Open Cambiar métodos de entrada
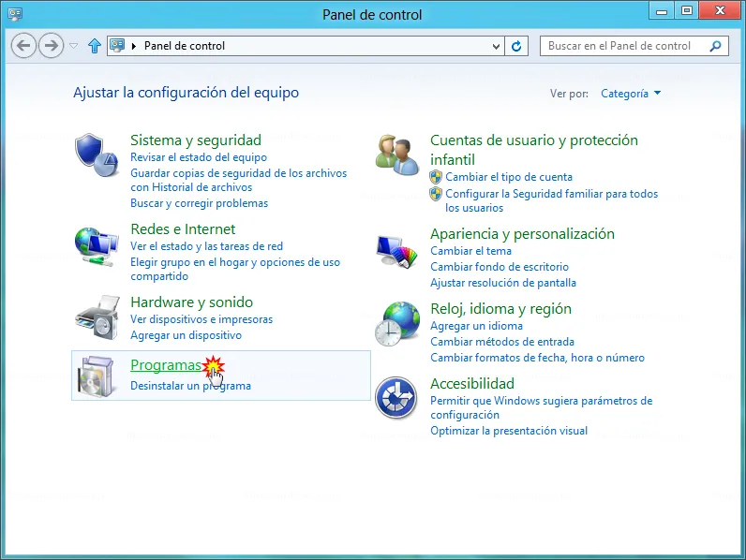Image resolution: width=746 pixels, height=560 pixels. point(502,342)
